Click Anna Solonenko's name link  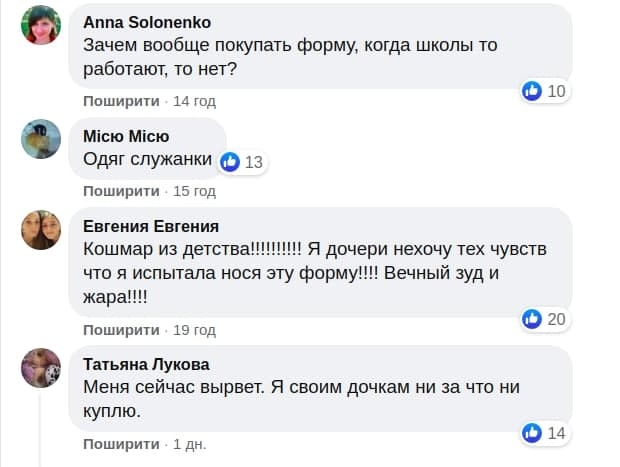point(147,21)
